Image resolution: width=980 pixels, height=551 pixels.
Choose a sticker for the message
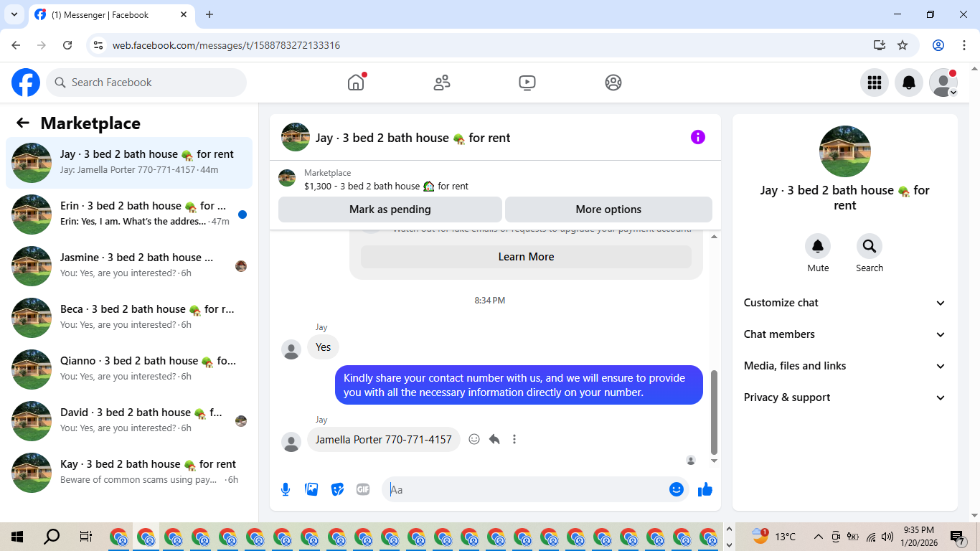[337, 489]
